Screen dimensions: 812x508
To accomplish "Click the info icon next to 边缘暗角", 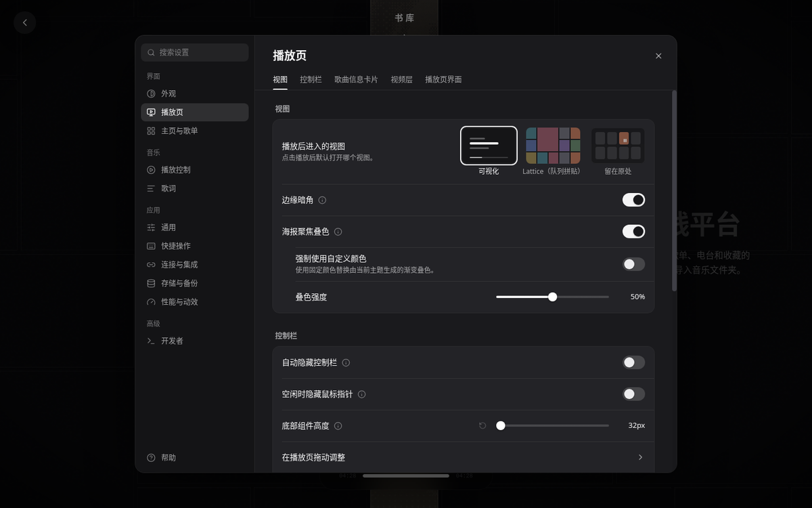I will [322, 200].
